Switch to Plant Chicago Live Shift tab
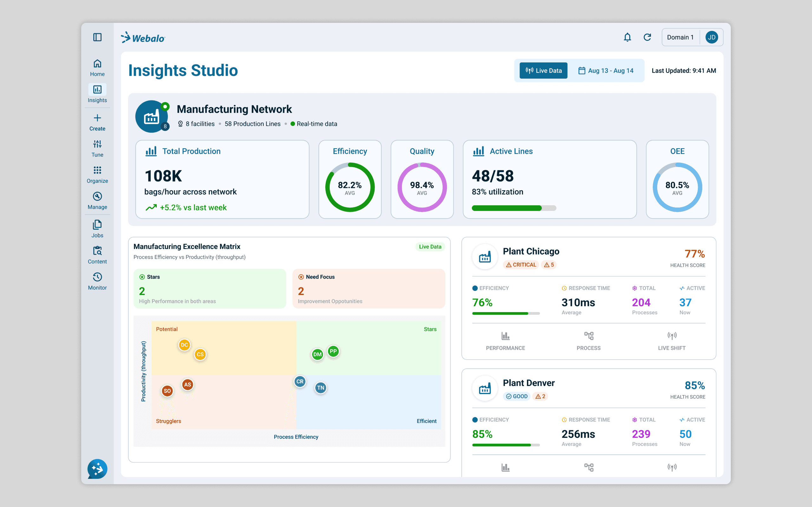The image size is (812, 507). click(x=671, y=341)
